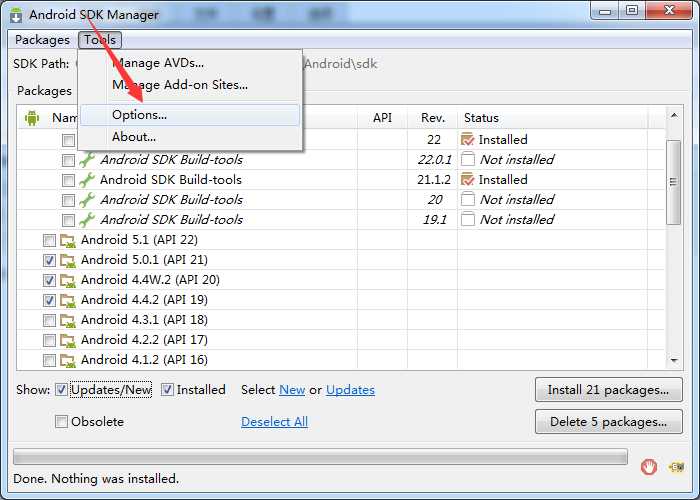Click the Android SDK Manager title bar icon

click(x=16, y=15)
